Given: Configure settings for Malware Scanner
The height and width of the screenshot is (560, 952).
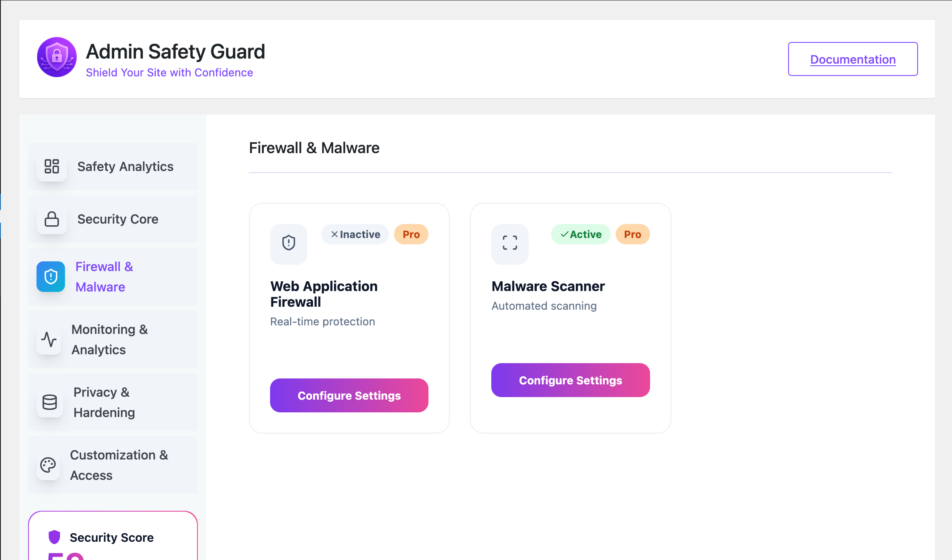Looking at the screenshot, I should tap(570, 380).
